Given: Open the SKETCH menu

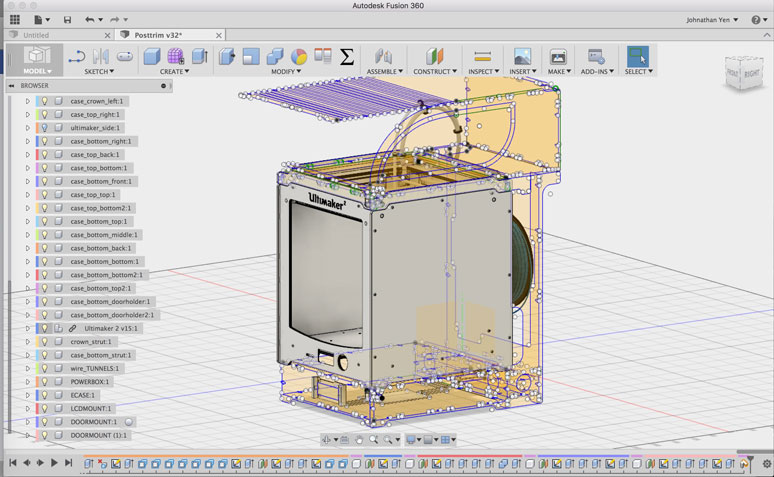Looking at the screenshot, I should click(x=99, y=72).
